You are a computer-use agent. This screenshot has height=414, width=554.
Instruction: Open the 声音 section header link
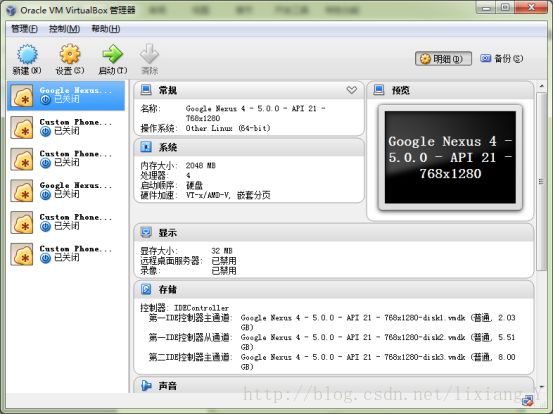[167, 386]
